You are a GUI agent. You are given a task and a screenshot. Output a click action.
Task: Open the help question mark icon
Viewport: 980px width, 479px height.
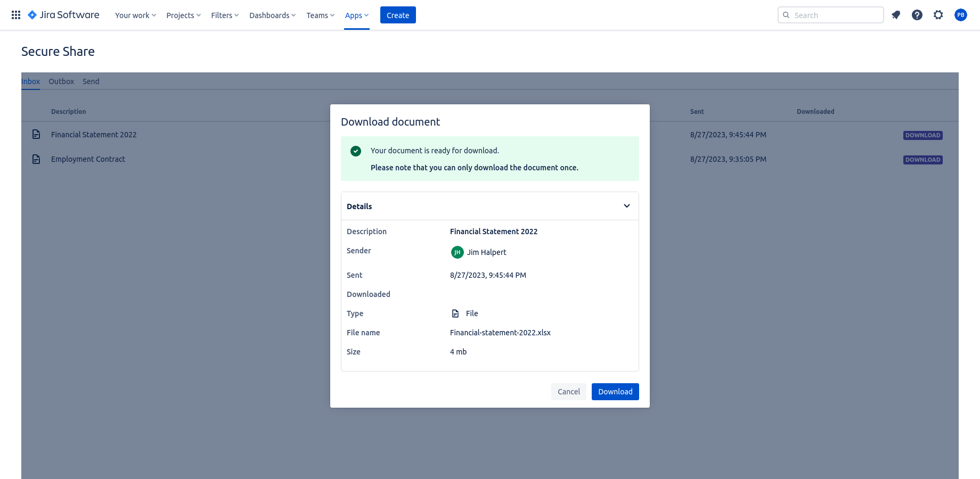(917, 15)
